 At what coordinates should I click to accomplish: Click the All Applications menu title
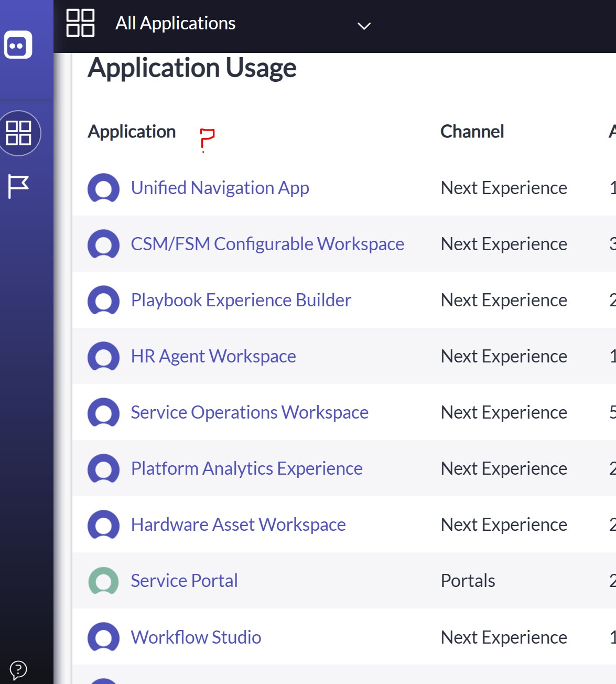[x=175, y=23]
